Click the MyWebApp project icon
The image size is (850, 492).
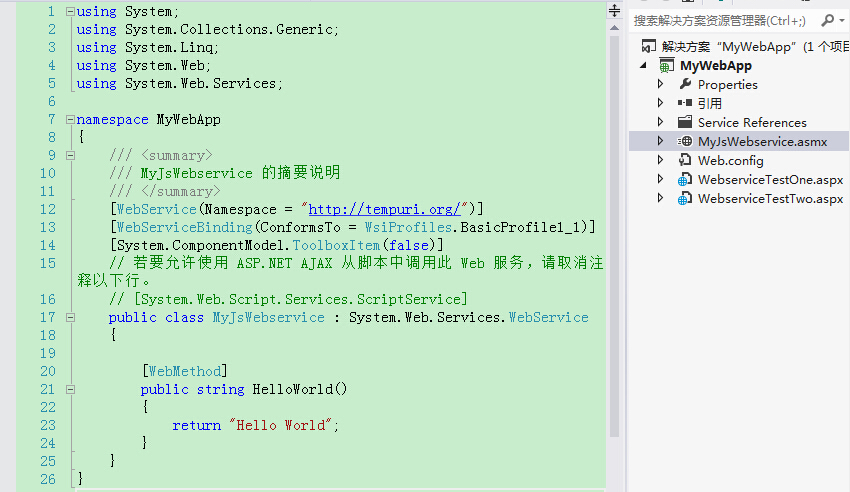(666, 66)
